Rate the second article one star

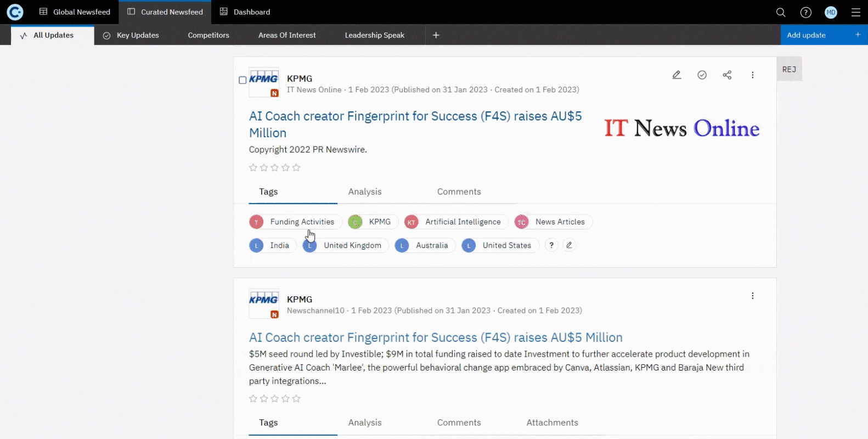(253, 399)
